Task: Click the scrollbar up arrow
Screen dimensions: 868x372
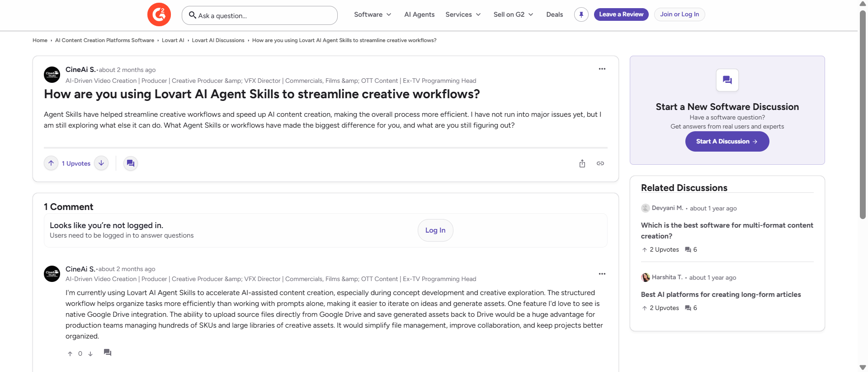Action: (863, 4)
